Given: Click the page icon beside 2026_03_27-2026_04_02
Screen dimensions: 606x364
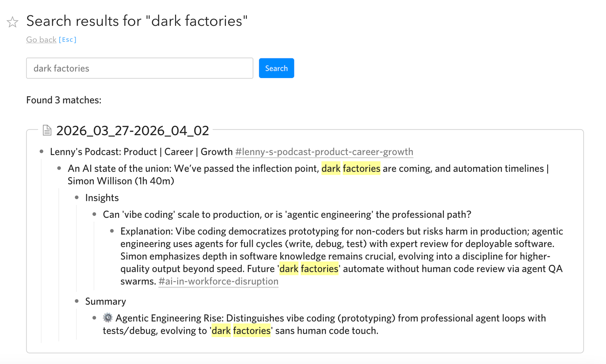Looking at the screenshot, I should [47, 130].
